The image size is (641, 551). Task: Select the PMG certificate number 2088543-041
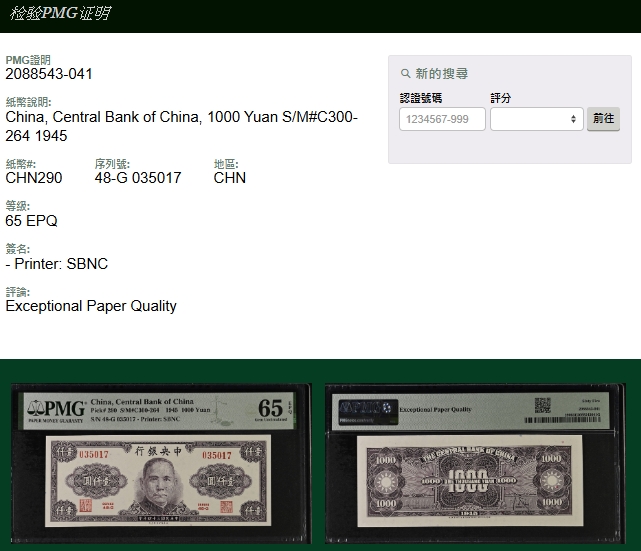point(49,74)
